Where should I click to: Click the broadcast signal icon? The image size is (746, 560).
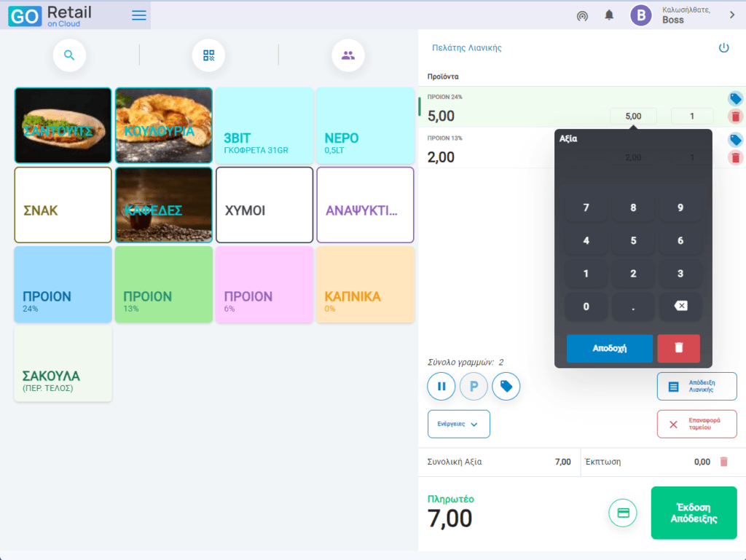(582, 16)
